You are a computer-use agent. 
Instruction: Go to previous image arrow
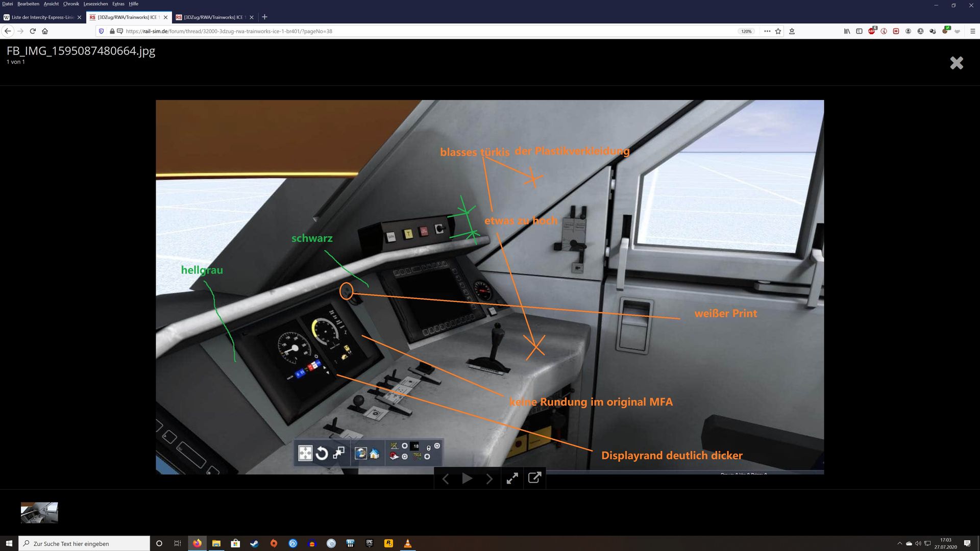(445, 479)
